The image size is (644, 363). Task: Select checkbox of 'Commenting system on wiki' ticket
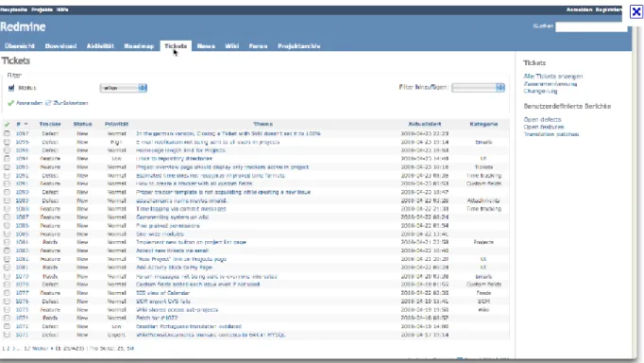click(7, 217)
